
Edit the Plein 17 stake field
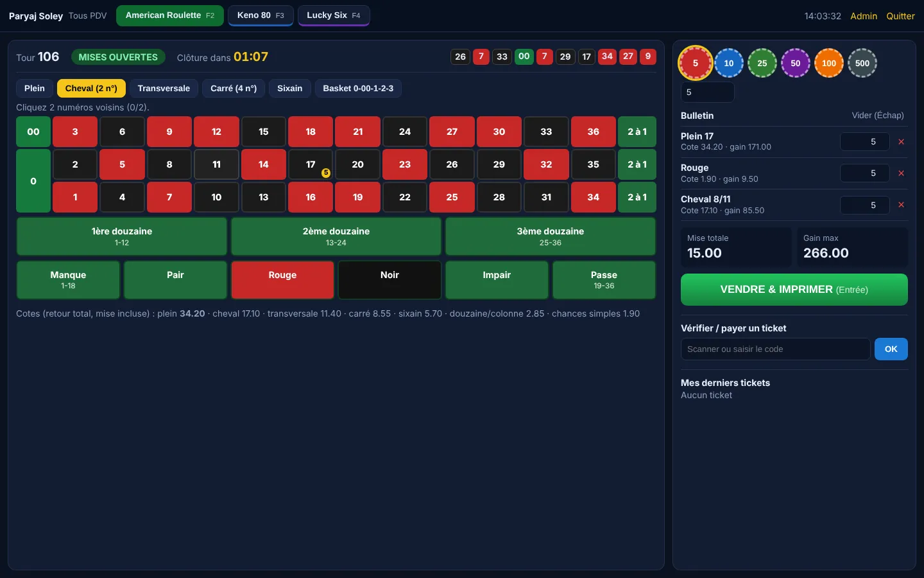coord(865,142)
